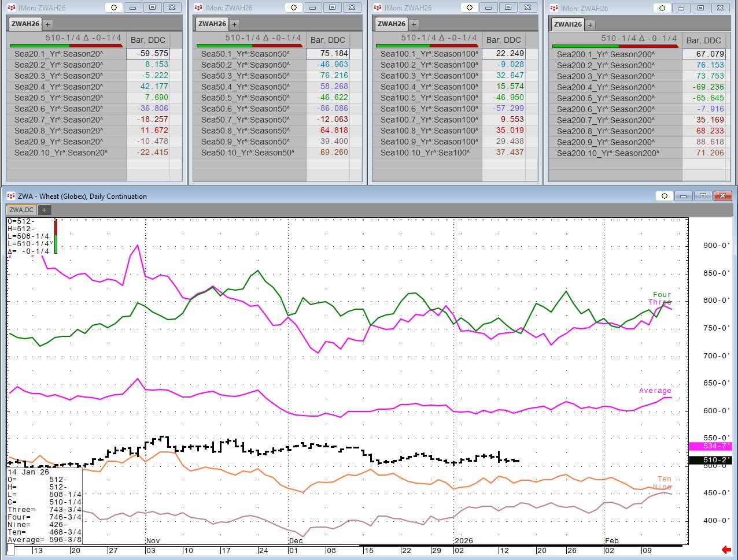Click the magenta 534-7 price label
The image size is (738, 560).
point(710,446)
